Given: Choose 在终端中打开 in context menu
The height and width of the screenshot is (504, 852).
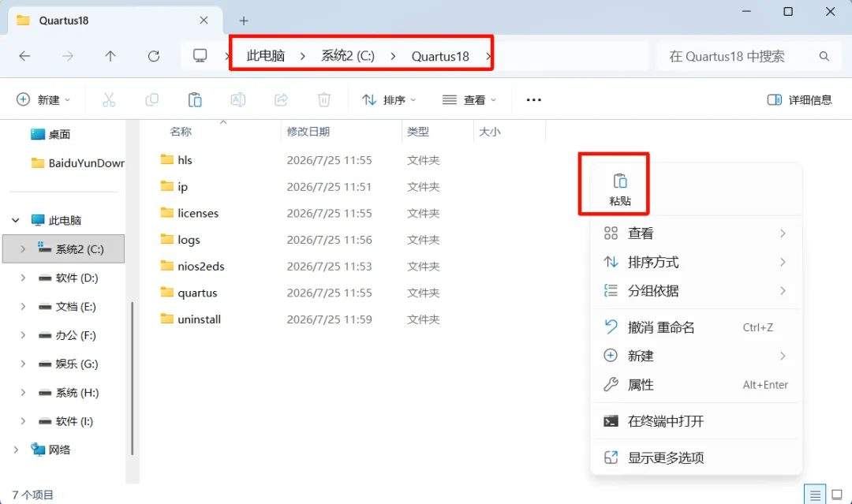Looking at the screenshot, I should coord(696,421).
